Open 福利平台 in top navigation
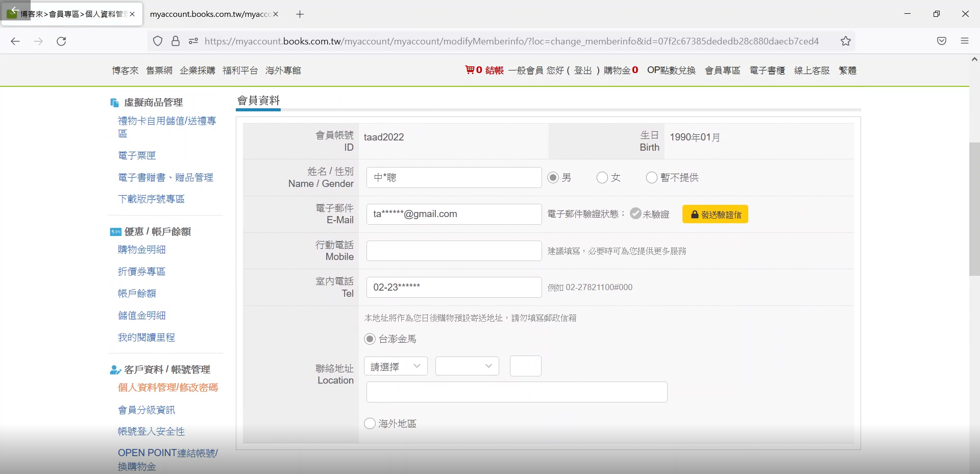 click(x=240, y=70)
